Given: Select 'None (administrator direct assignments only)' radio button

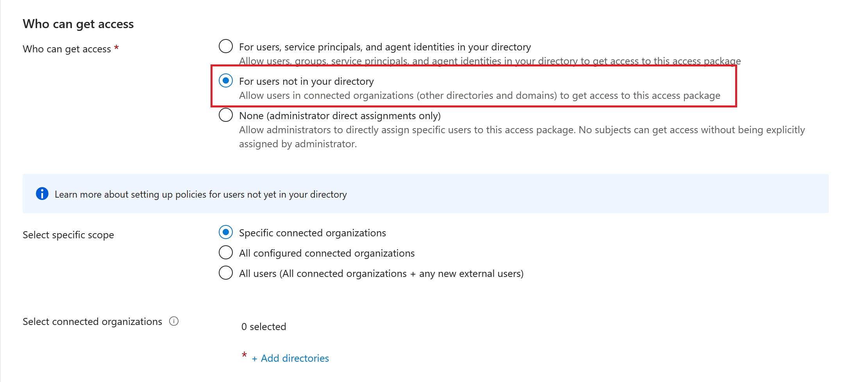Looking at the screenshot, I should pyautogui.click(x=226, y=115).
